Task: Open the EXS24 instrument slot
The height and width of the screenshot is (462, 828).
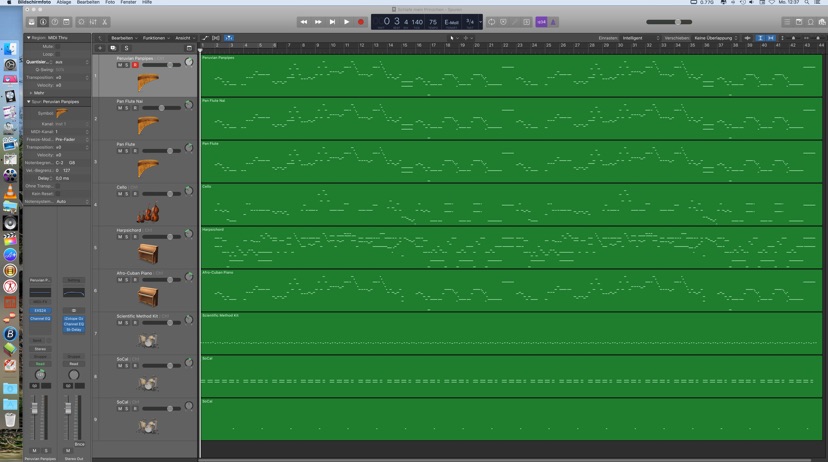Action: click(40, 310)
